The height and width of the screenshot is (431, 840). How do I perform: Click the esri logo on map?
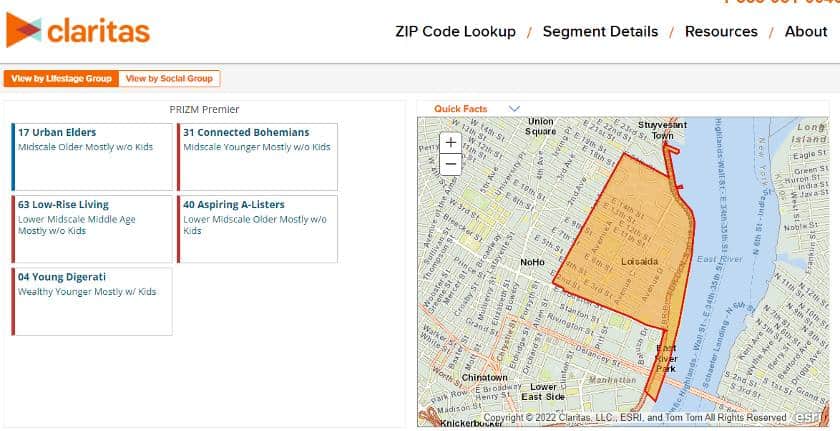point(812,417)
